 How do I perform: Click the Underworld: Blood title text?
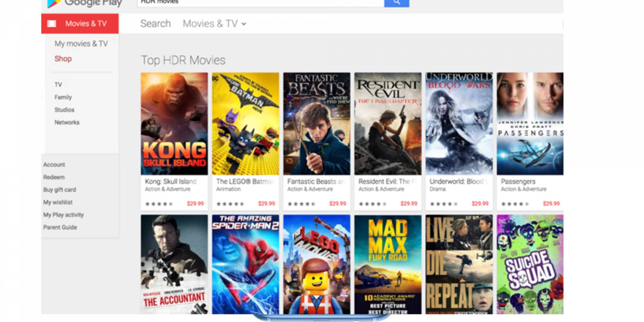coord(458,181)
